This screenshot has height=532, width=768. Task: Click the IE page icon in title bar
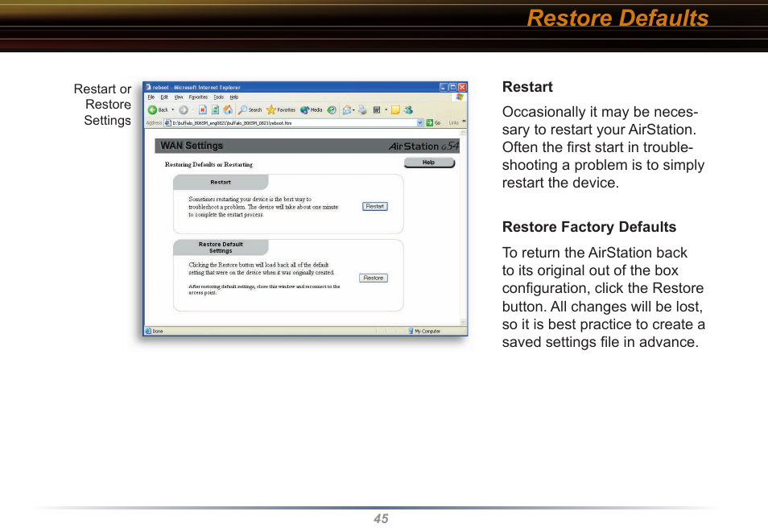[x=148, y=87]
